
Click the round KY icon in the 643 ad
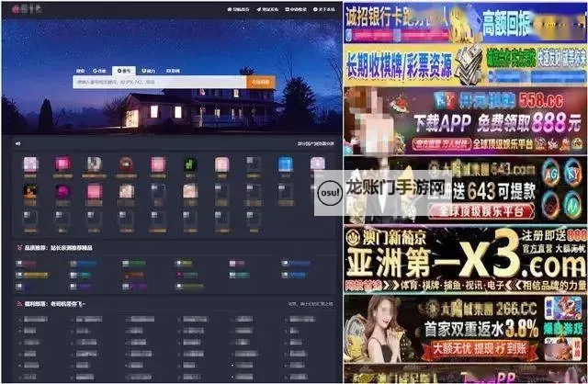(572, 173)
